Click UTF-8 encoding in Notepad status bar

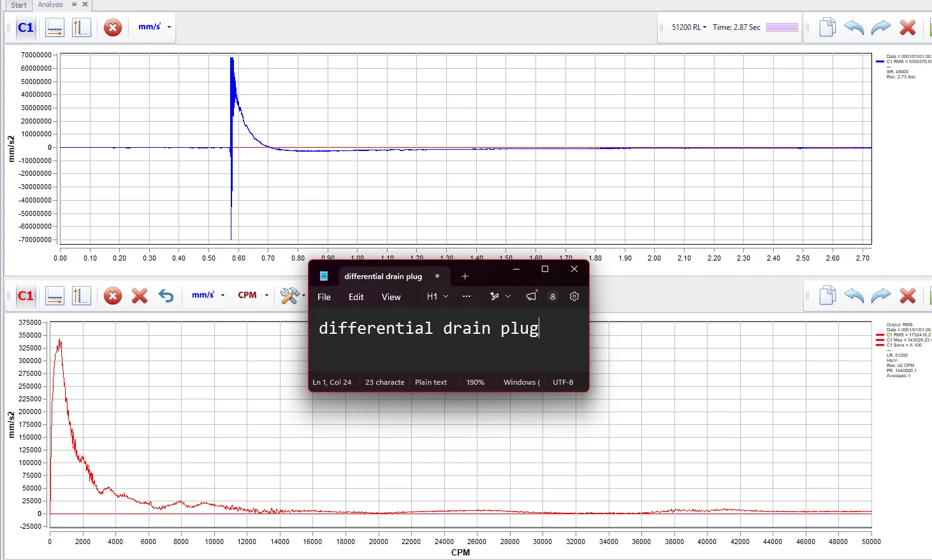click(563, 382)
